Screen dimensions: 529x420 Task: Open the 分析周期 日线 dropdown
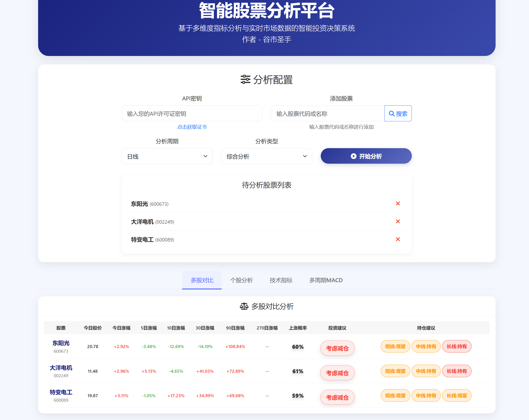(167, 156)
